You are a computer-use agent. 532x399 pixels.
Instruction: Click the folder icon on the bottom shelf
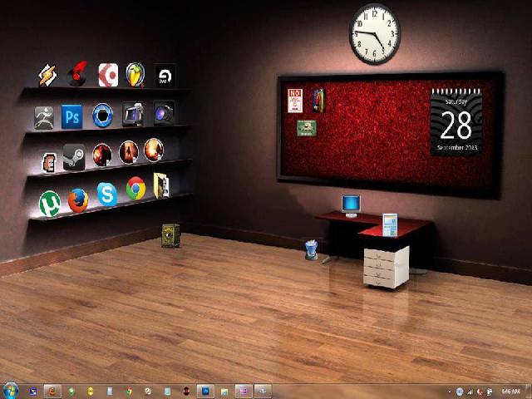[x=161, y=185]
